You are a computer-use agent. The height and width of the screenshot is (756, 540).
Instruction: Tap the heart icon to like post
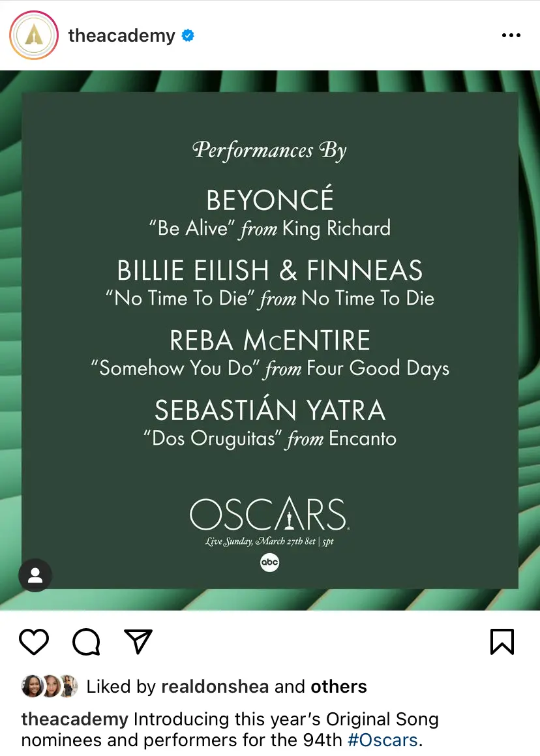click(x=34, y=642)
